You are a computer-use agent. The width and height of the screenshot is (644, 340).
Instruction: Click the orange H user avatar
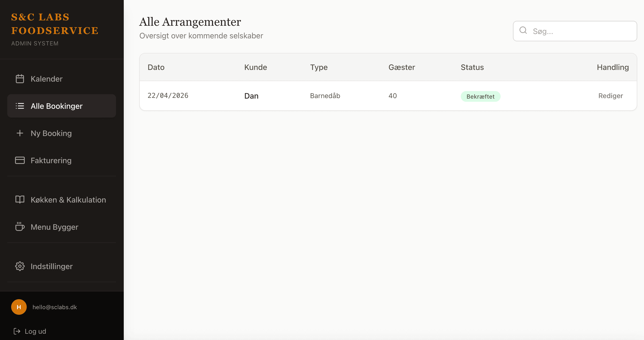click(x=19, y=307)
